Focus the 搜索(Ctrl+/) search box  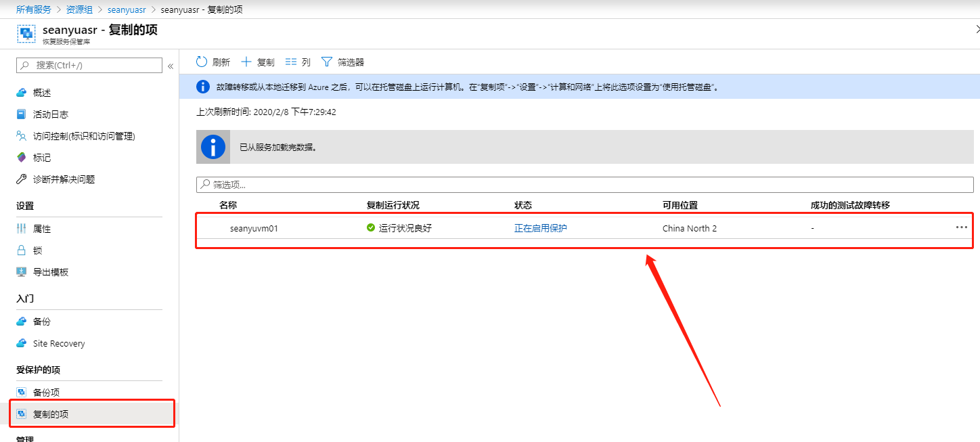tap(89, 65)
